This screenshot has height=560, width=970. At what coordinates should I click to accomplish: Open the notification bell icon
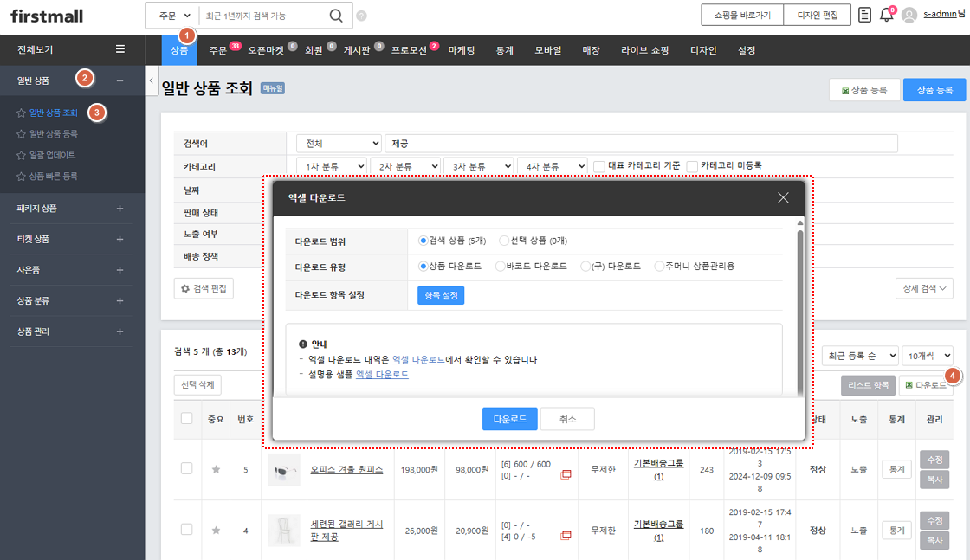pos(885,16)
